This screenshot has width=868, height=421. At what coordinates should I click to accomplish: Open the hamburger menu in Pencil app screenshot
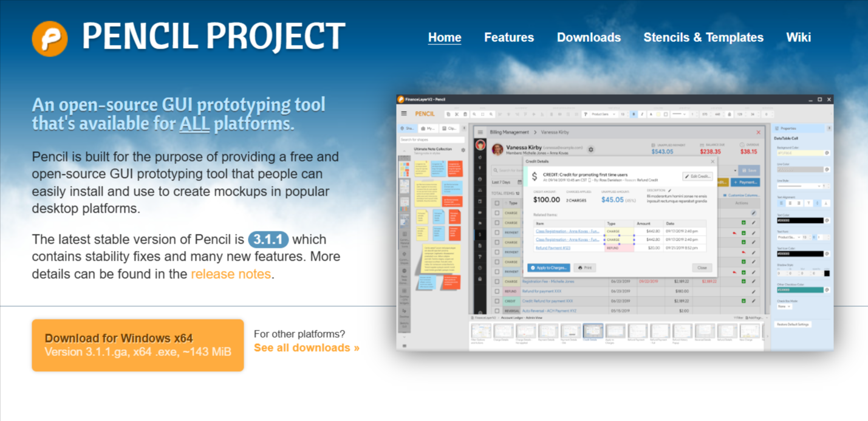404,114
